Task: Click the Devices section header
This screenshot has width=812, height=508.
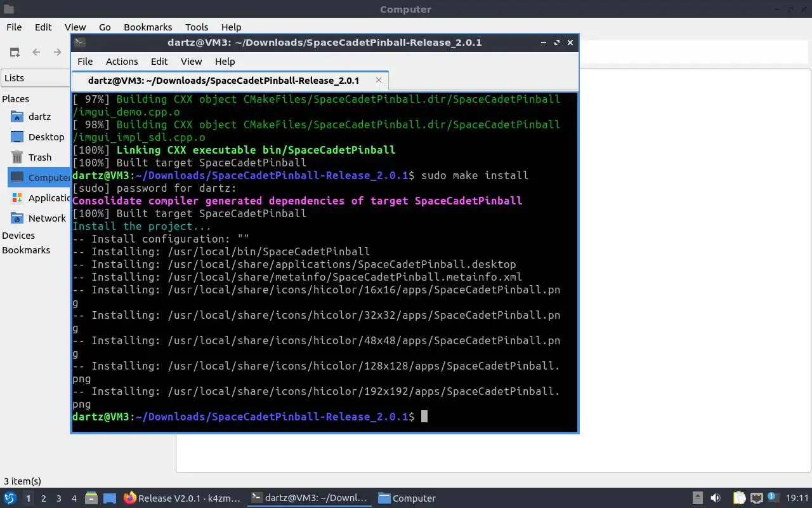Action: click(x=18, y=236)
